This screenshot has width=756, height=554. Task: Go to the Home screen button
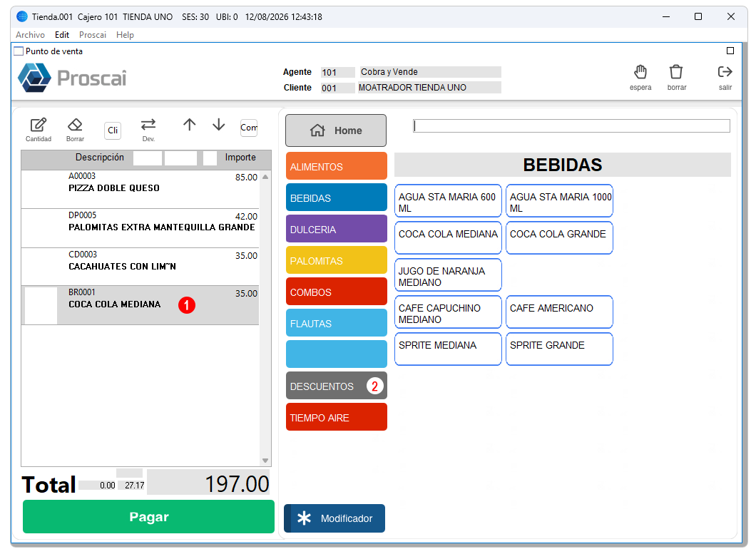336,130
